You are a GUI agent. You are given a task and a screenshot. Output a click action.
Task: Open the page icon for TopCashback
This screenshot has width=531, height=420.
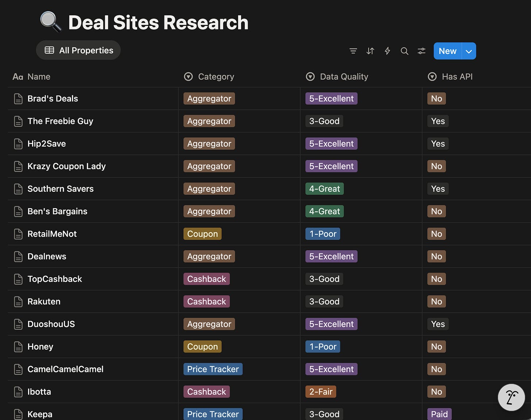pyautogui.click(x=18, y=279)
